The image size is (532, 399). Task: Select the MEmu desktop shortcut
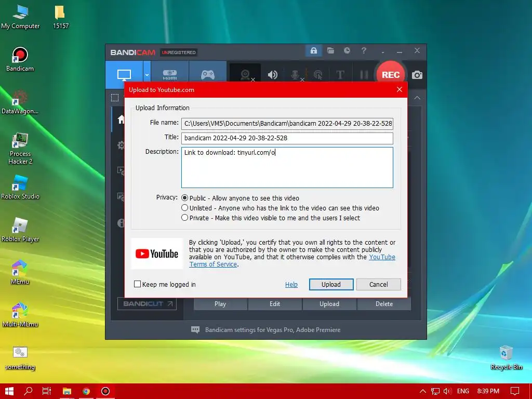20,272
